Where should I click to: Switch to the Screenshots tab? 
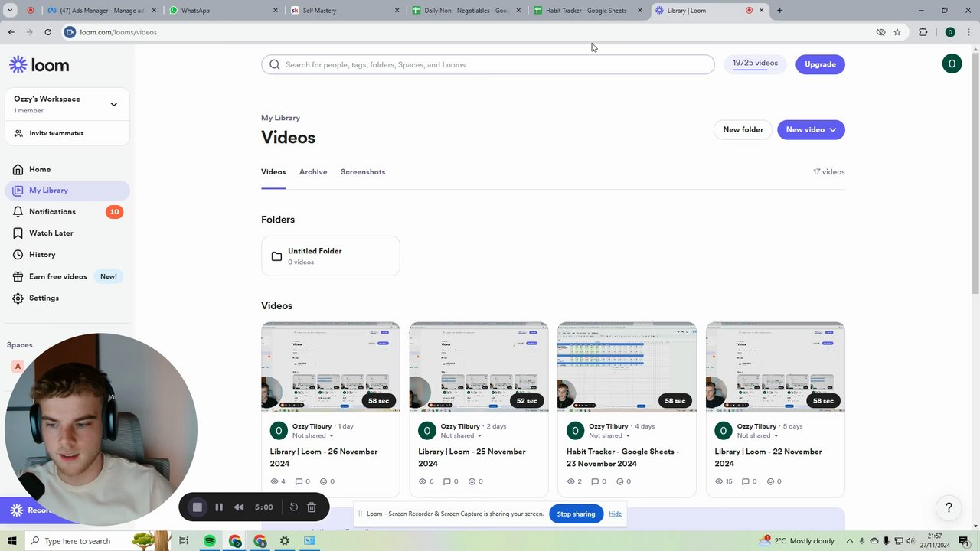tap(363, 172)
